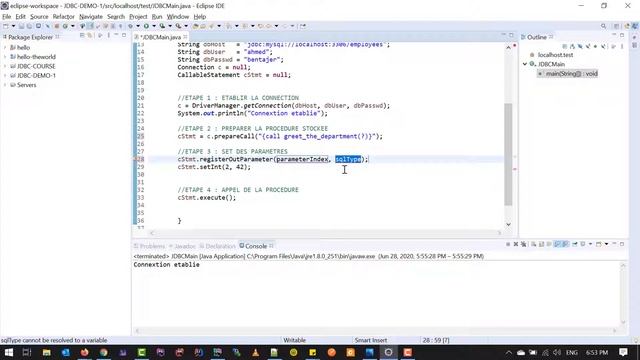Open Firefox from the taskbar
The height and width of the screenshot is (360, 640).
(x=84, y=352)
